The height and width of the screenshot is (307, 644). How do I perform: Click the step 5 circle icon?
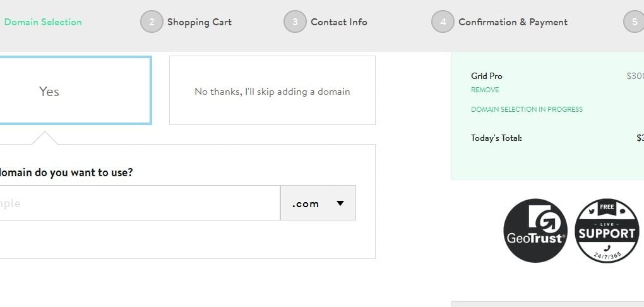(634, 22)
